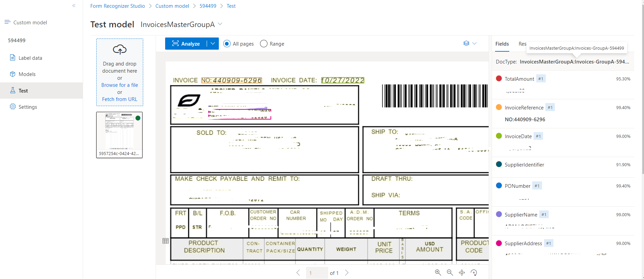This screenshot has width=644, height=279.
Task: Click the 594499 breadcrumb link
Action: tap(208, 6)
